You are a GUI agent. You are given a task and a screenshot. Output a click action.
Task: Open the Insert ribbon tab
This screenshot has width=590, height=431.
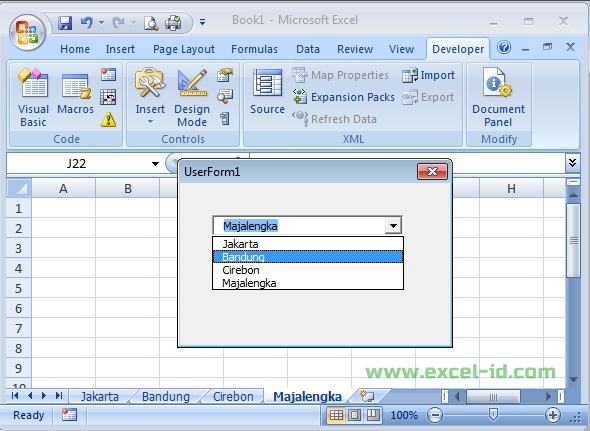(x=120, y=49)
